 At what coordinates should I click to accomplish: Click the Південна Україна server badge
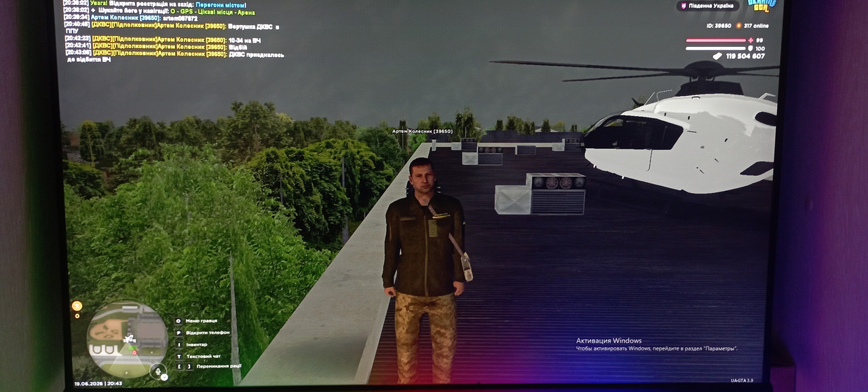pyautogui.click(x=708, y=5)
